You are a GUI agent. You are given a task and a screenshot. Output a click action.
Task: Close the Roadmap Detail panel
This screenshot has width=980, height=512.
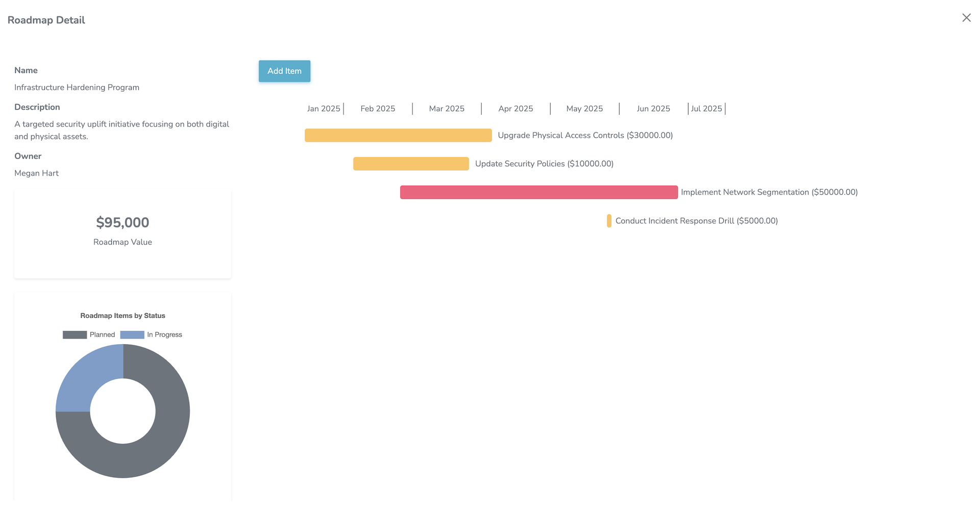point(966,18)
